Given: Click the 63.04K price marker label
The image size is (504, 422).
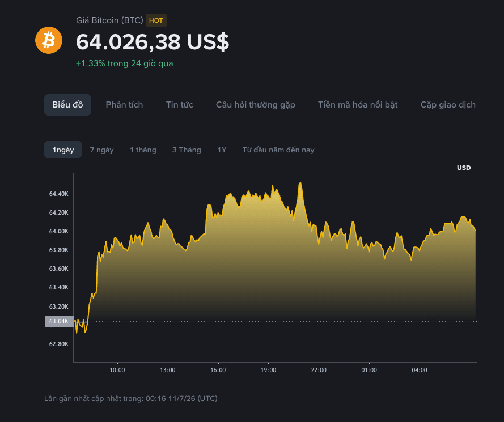Looking at the screenshot, I should click(59, 321).
